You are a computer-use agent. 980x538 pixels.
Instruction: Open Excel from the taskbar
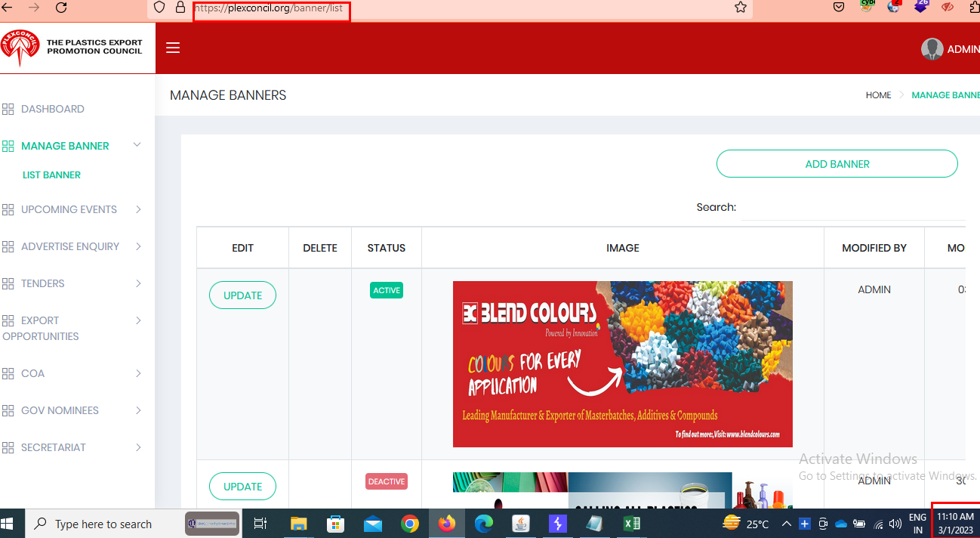point(631,524)
